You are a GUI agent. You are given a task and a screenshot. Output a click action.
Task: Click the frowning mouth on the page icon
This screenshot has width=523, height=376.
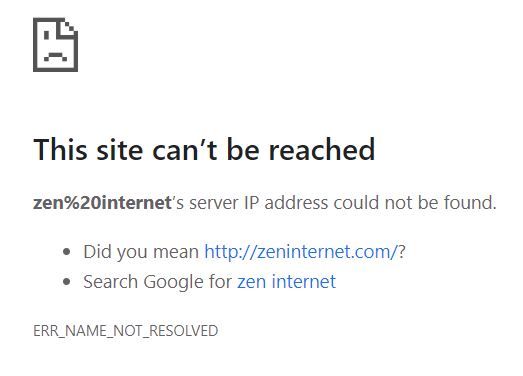point(55,57)
